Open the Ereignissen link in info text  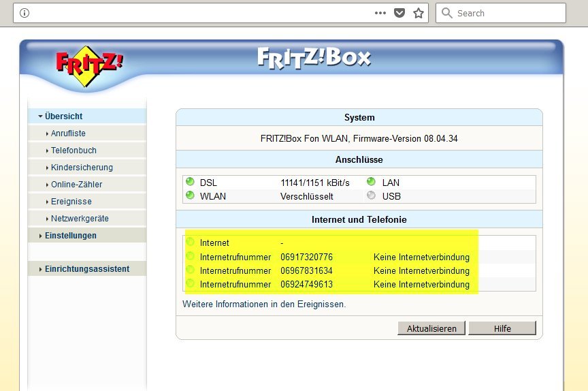click(x=321, y=304)
